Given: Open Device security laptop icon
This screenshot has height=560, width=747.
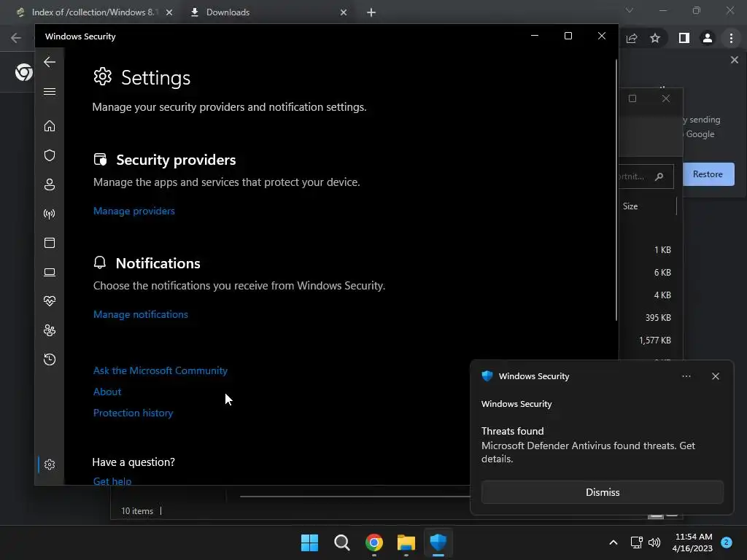Looking at the screenshot, I should (x=50, y=272).
